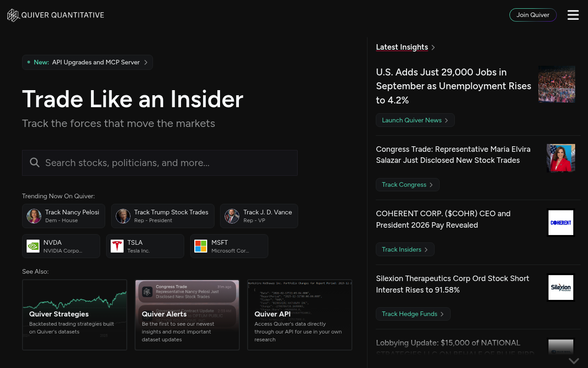The image size is (588, 368).
Task: Click the search magnifier icon
Action: 34,162
